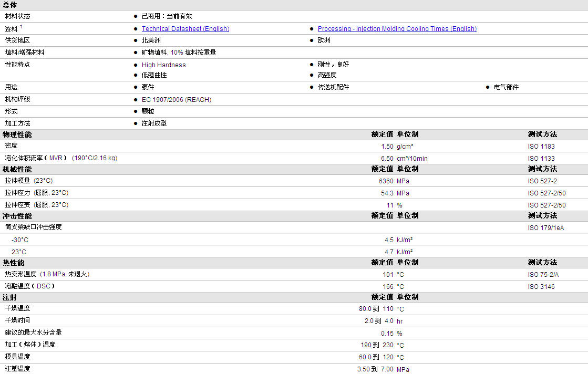This screenshot has width=588, height=374.
Task: Click the 注射成型 processing method
Action: coord(154,123)
